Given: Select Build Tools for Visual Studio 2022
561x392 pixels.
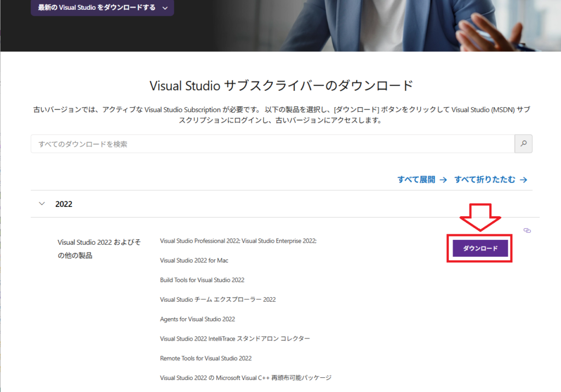Looking at the screenshot, I should (x=202, y=280).
